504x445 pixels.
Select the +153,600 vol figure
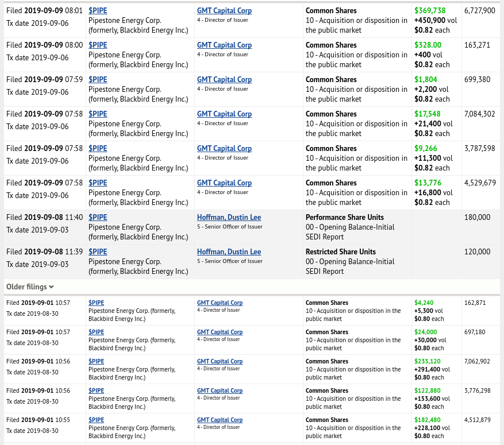432,398
